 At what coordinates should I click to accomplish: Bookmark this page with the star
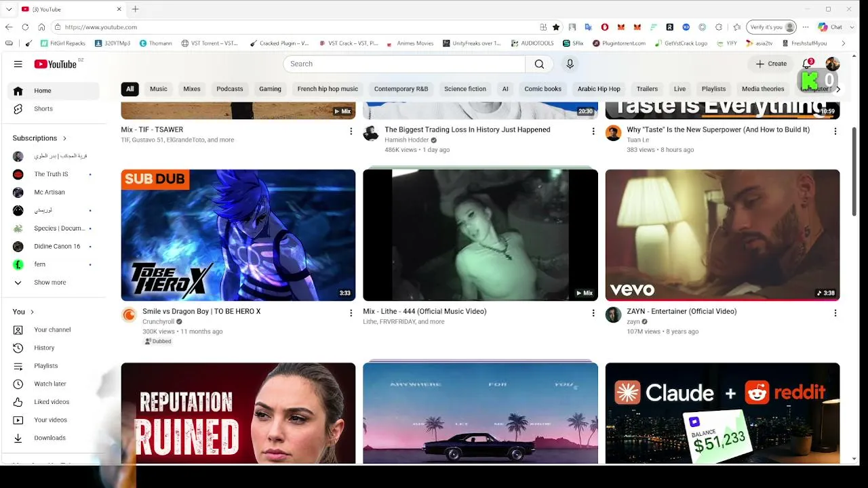(x=556, y=27)
